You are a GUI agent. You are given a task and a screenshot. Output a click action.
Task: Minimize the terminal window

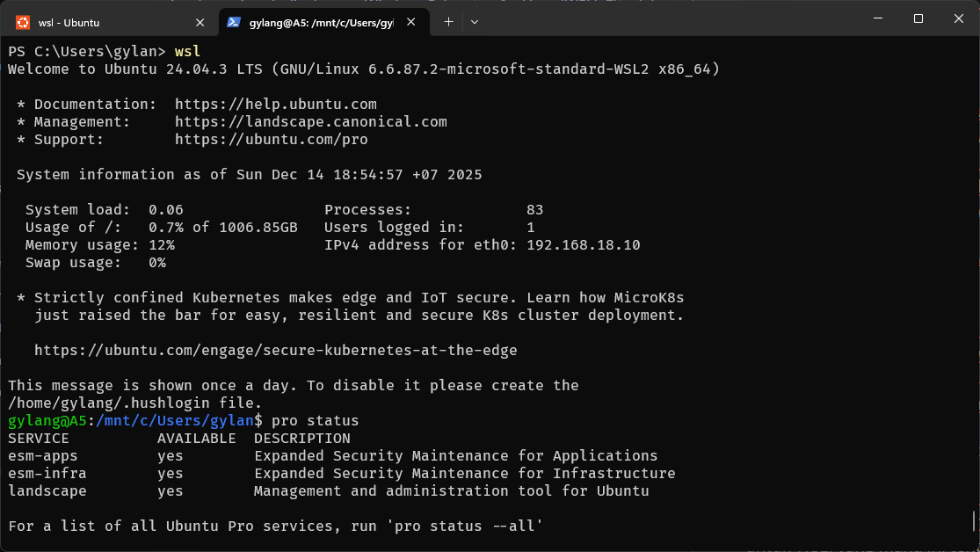coord(876,18)
